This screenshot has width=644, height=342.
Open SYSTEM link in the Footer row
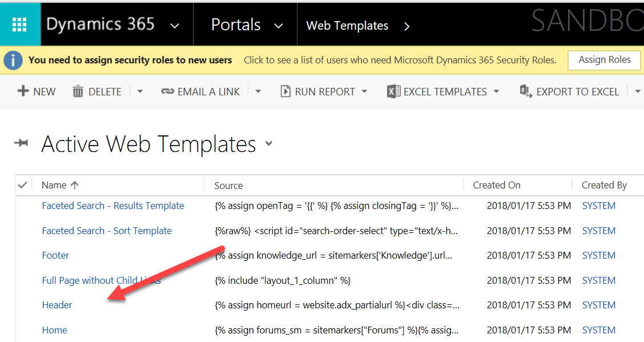coord(599,255)
